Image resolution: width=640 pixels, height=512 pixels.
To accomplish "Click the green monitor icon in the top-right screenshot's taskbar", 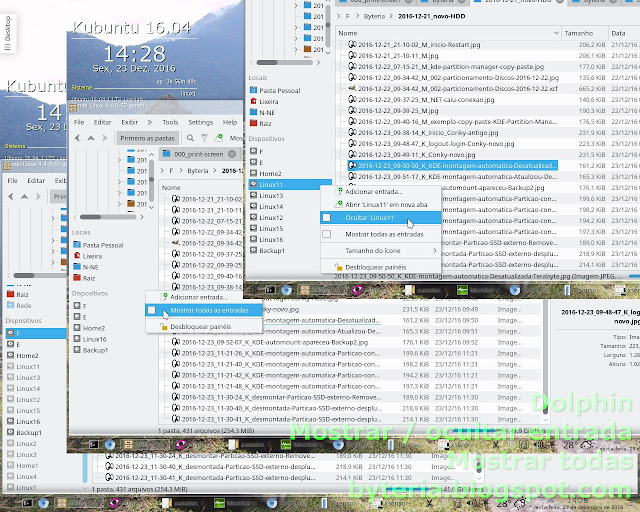I will pyautogui.click(x=462, y=290).
